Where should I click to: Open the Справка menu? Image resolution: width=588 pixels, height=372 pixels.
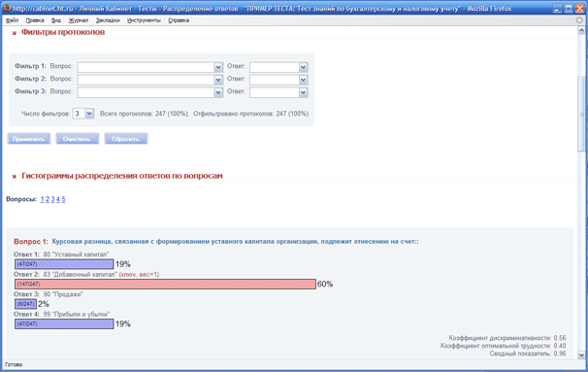pos(179,20)
